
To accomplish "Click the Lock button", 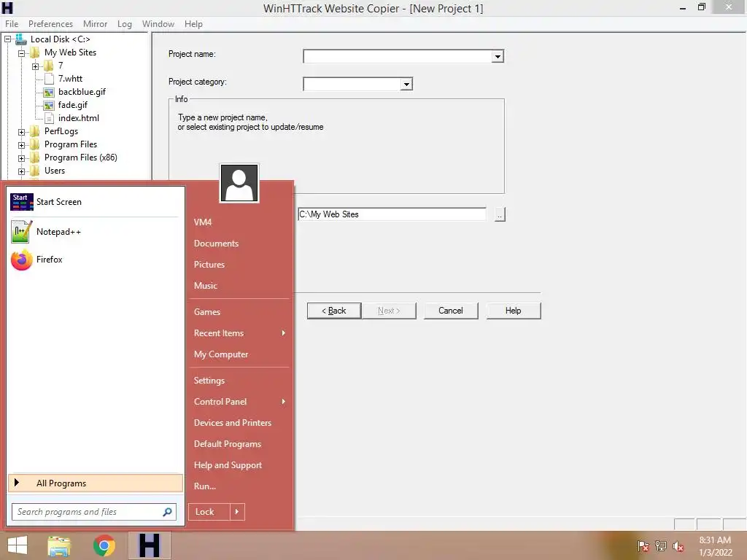I will 209,512.
